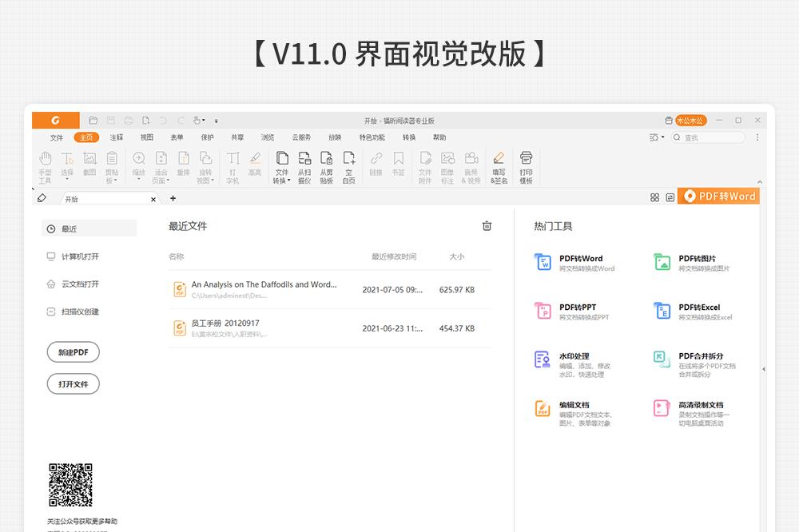Click the eraser icon left of tabs
Image resolution: width=799 pixels, height=532 pixels.
click(x=42, y=198)
